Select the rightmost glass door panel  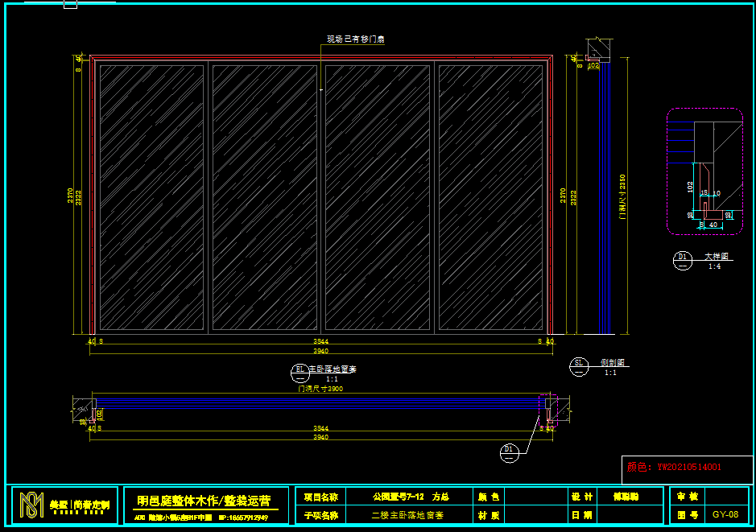tap(490, 197)
